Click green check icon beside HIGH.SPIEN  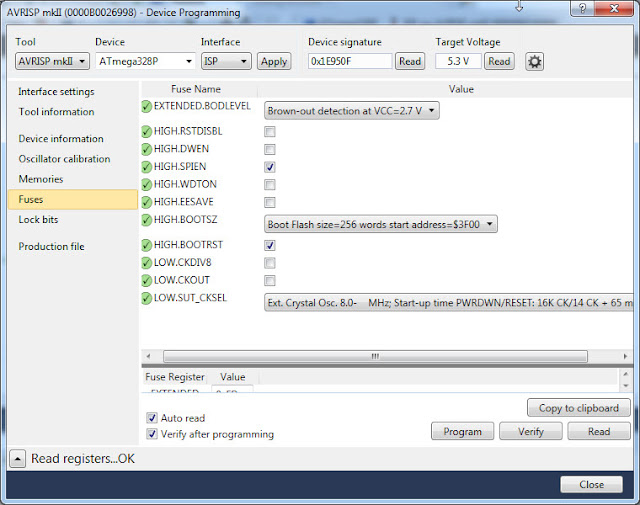click(x=147, y=167)
